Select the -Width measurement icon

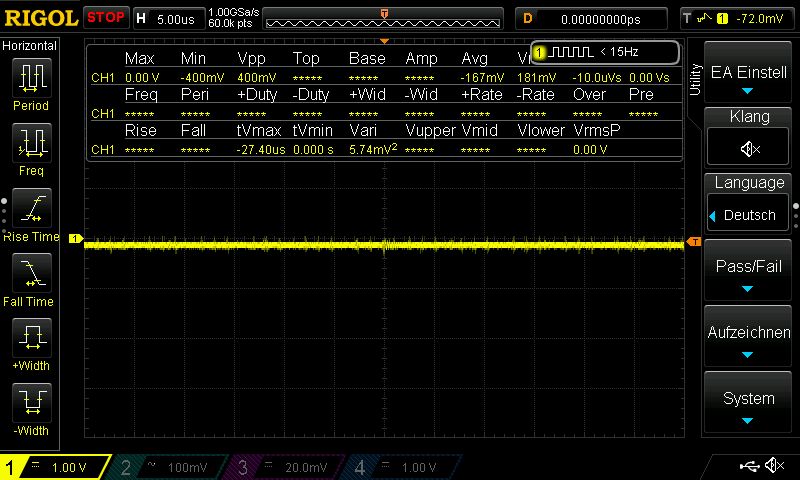[x=32, y=402]
